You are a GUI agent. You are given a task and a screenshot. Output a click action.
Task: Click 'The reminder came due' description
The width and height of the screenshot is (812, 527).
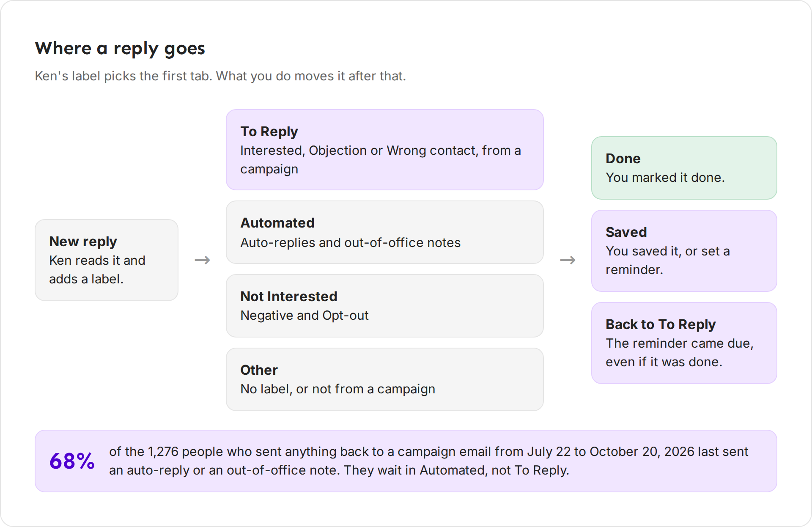click(x=680, y=353)
